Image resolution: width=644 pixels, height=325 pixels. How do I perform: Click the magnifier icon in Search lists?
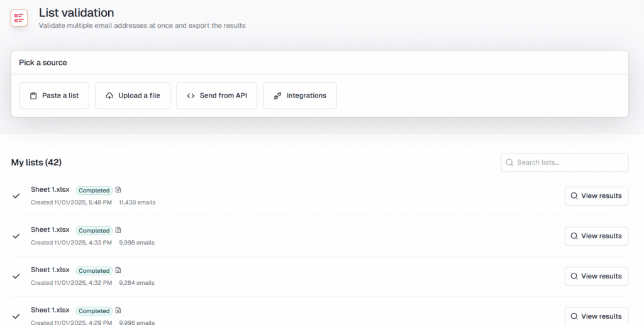[509, 162]
